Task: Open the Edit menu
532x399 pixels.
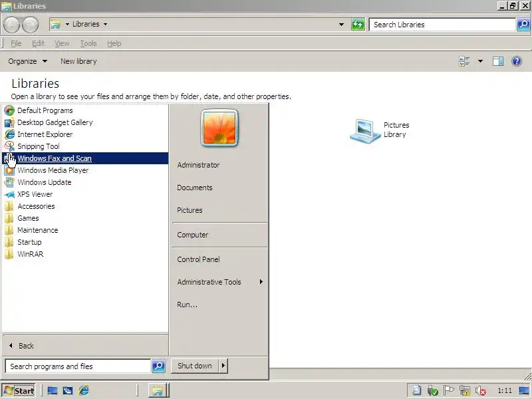Action: [38, 43]
